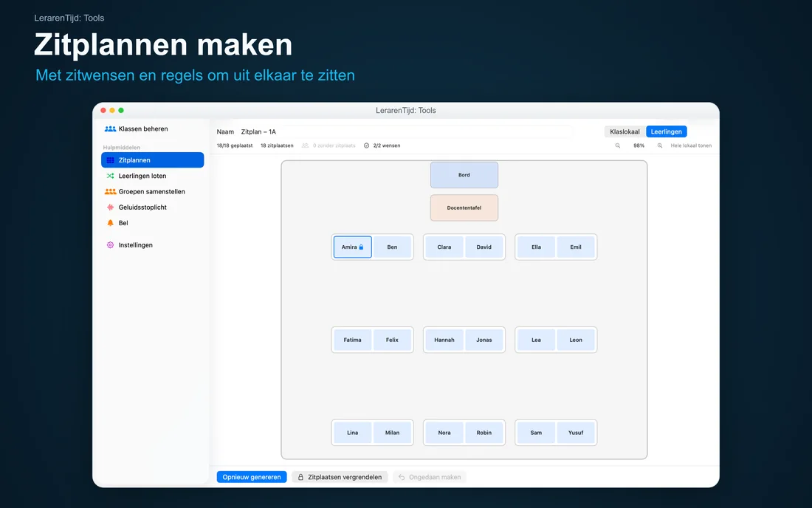Click Opnieuw genereren button
Screen dimensions: 812x508
tap(252, 477)
